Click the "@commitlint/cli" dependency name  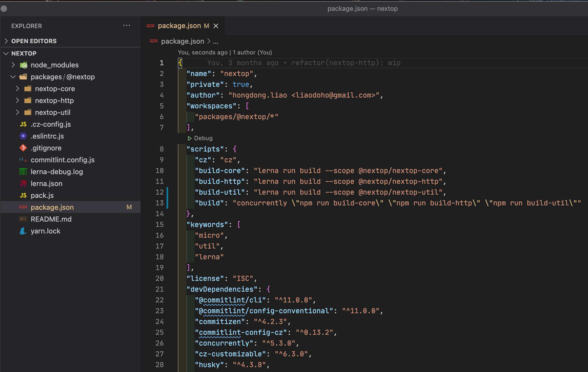[230, 300]
